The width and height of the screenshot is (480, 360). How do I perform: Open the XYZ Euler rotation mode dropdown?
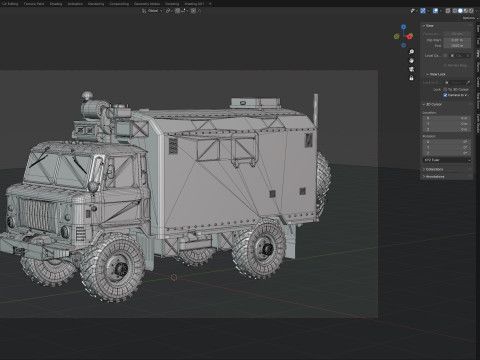(x=447, y=160)
